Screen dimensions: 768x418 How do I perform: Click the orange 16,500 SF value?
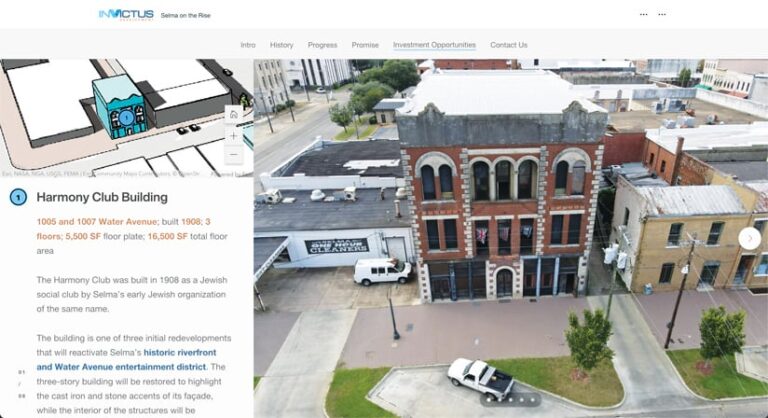click(x=168, y=236)
